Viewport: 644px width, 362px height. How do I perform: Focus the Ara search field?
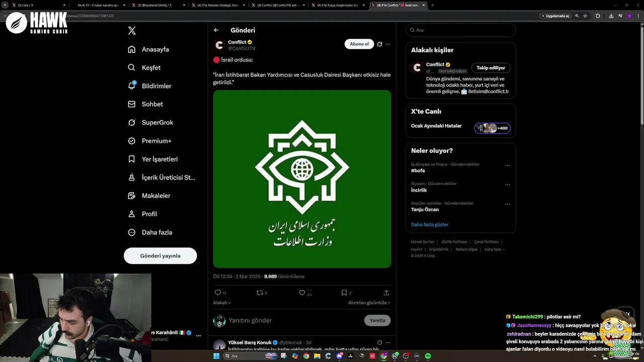pyautogui.click(x=461, y=30)
